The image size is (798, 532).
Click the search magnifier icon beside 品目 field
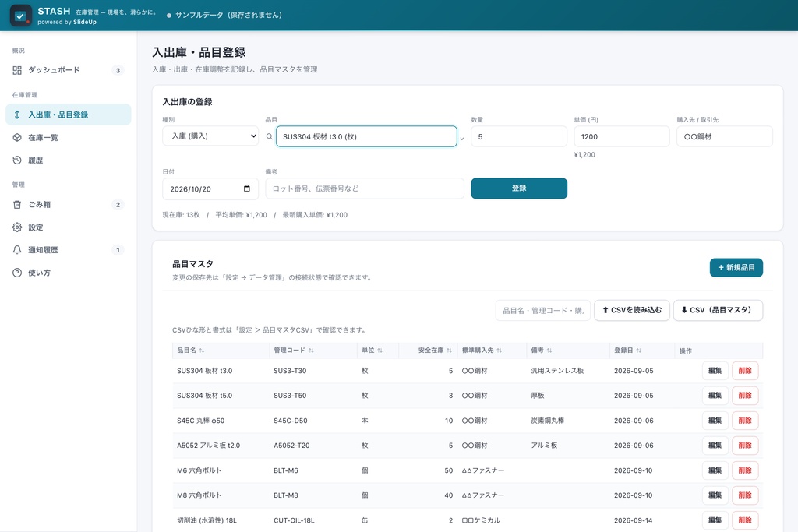point(269,136)
